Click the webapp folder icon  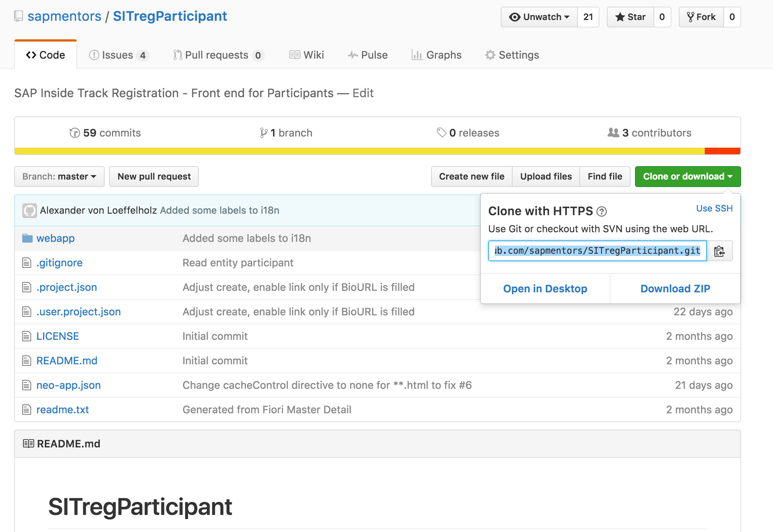pos(27,238)
